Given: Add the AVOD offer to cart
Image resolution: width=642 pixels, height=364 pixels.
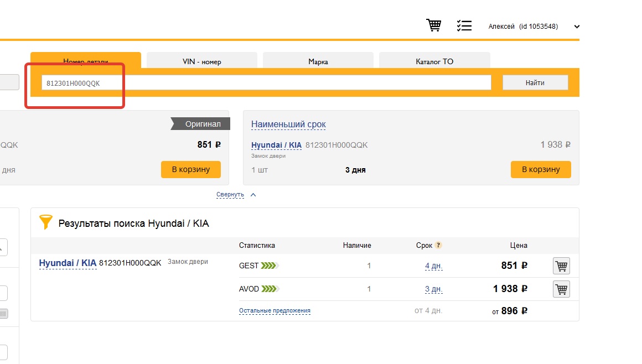Looking at the screenshot, I should (x=561, y=289).
